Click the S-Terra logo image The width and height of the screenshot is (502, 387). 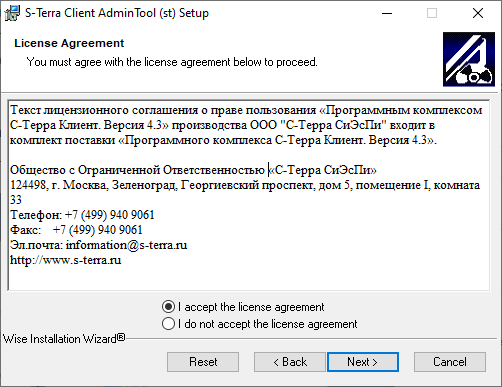pos(469,59)
